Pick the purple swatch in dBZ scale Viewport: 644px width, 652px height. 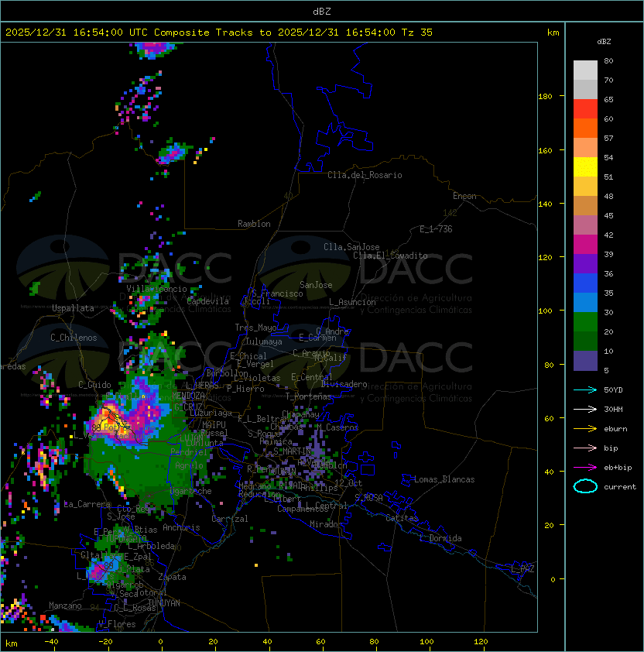click(585, 263)
